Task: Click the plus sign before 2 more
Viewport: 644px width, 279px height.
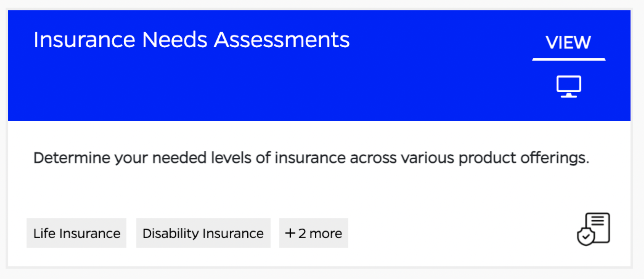Action: coord(290,233)
